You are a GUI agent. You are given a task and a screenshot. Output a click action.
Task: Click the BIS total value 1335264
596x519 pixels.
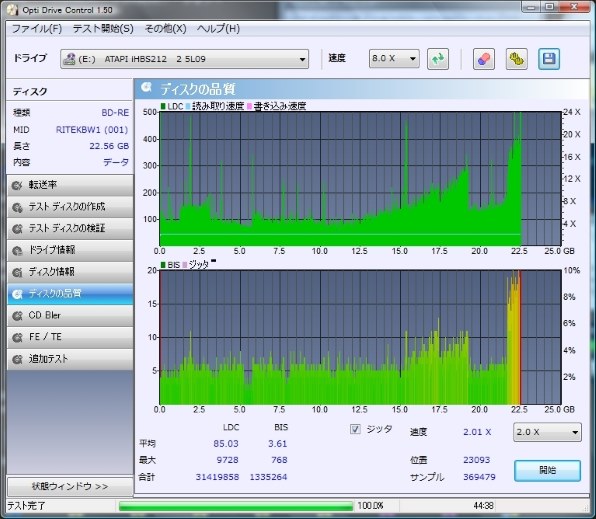point(268,477)
